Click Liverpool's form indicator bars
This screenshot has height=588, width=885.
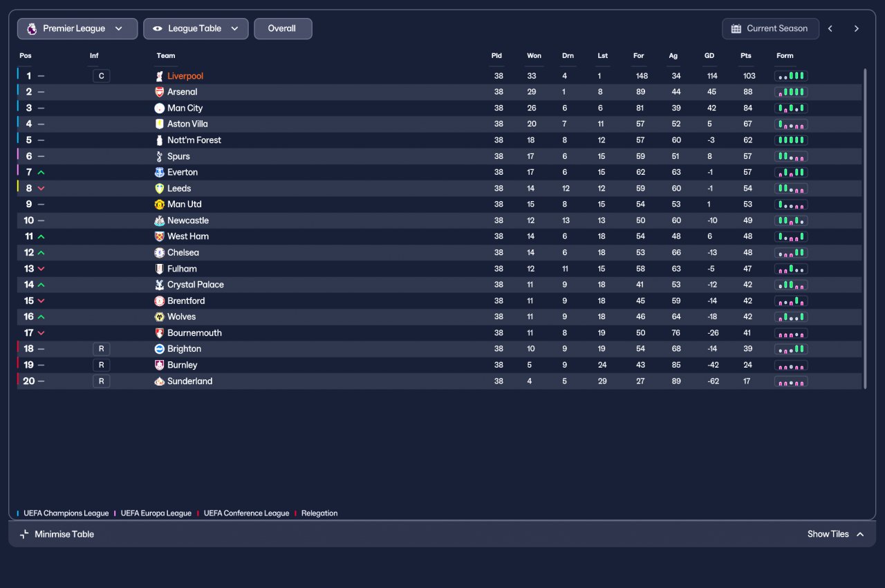791,76
